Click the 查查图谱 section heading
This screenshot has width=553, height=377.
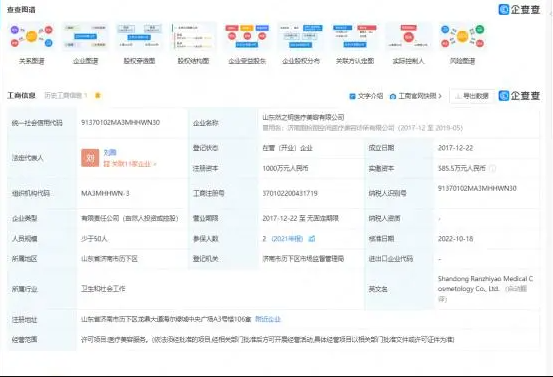click(21, 10)
